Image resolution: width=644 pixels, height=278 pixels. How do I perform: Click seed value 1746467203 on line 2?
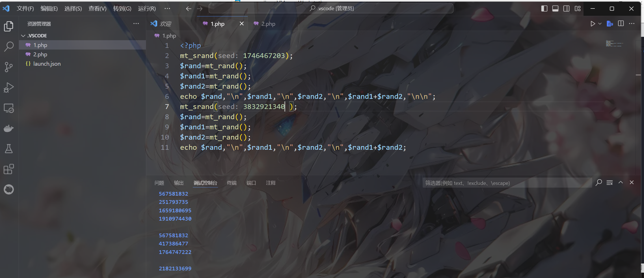[x=264, y=56]
